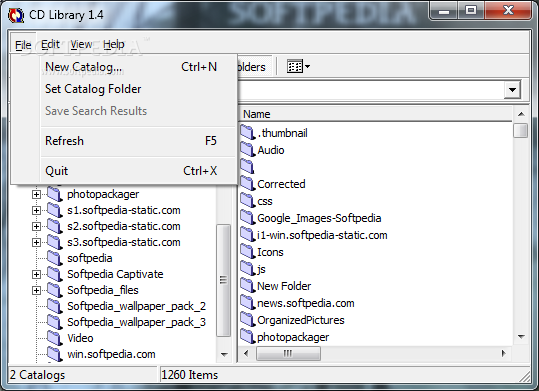Click left arrow of horizontal scrollbar

pos(246,354)
